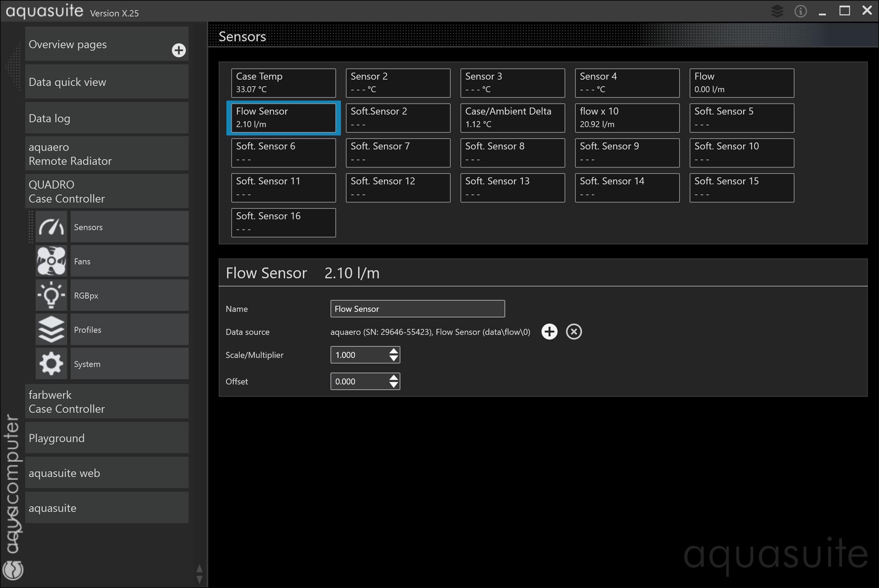Click the sensor Name input field
879x588 pixels.
pyautogui.click(x=417, y=309)
